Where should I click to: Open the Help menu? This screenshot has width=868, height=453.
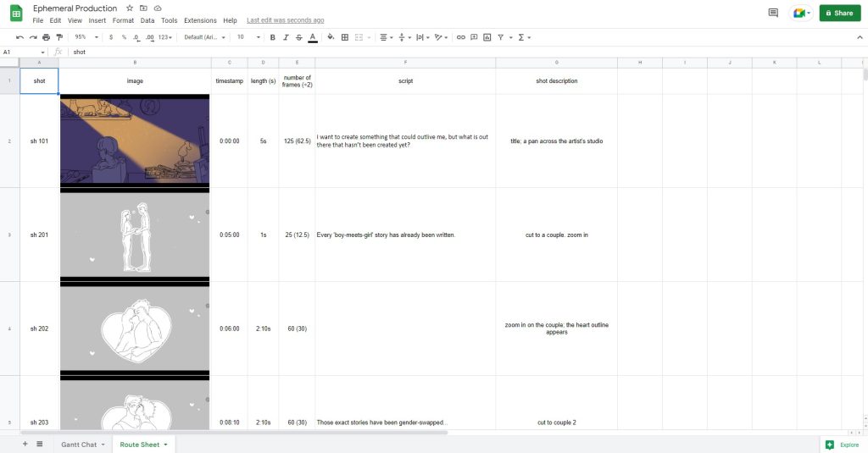[231, 20]
